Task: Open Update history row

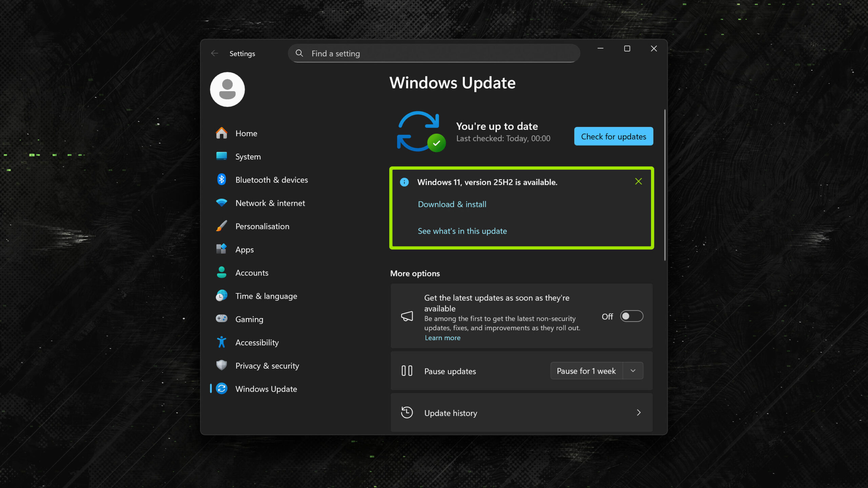Action: pyautogui.click(x=521, y=412)
